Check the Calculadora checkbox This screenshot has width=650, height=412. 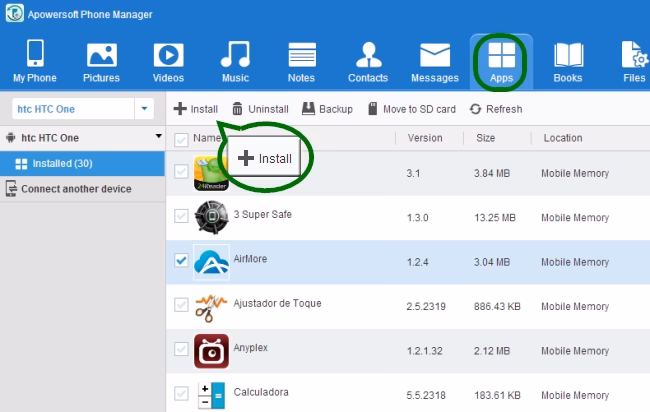(181, 393)
